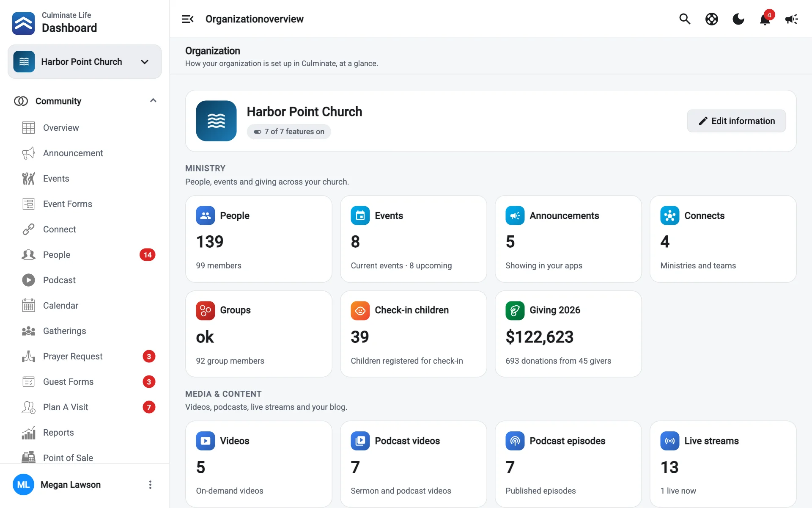
Task: Click the Gatherings group icon in sidebar
Action: [28, 331]
